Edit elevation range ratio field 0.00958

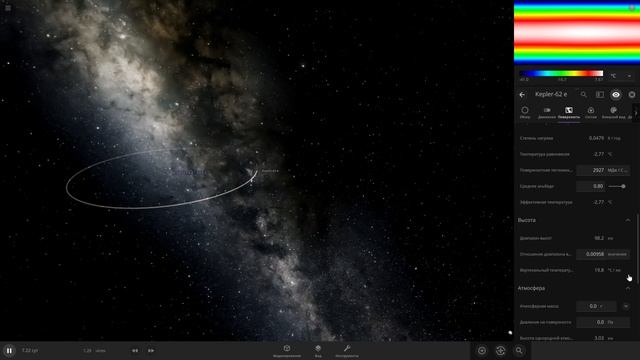tap(591, 254)
